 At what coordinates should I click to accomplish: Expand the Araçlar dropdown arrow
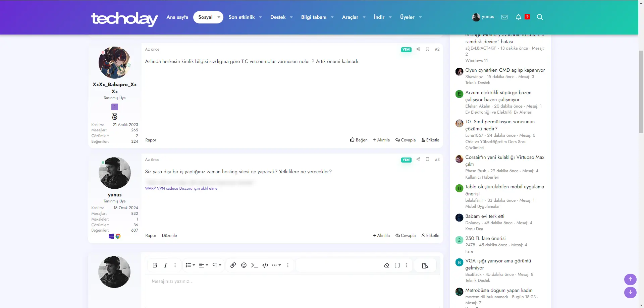364,17
